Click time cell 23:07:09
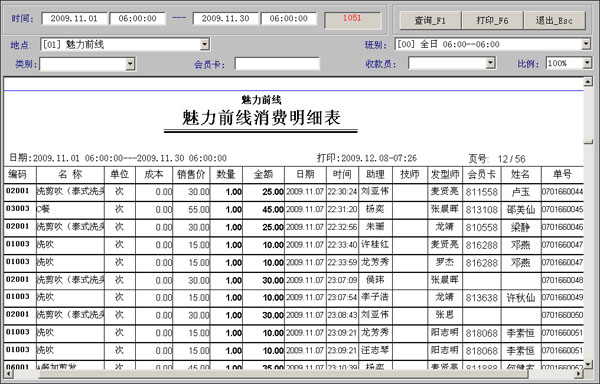This screenshot has height=384, width=600. click(x=342, y=280)
